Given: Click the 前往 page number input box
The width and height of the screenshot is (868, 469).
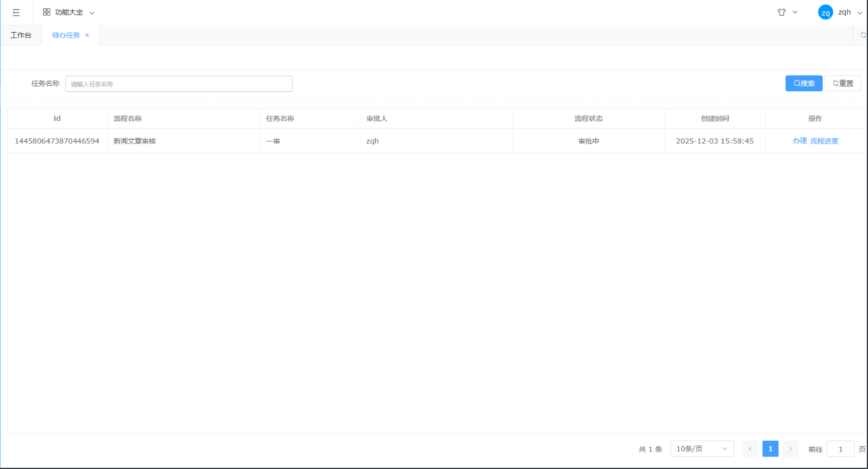Looking at the screenshot, I should tap(840, 449).
